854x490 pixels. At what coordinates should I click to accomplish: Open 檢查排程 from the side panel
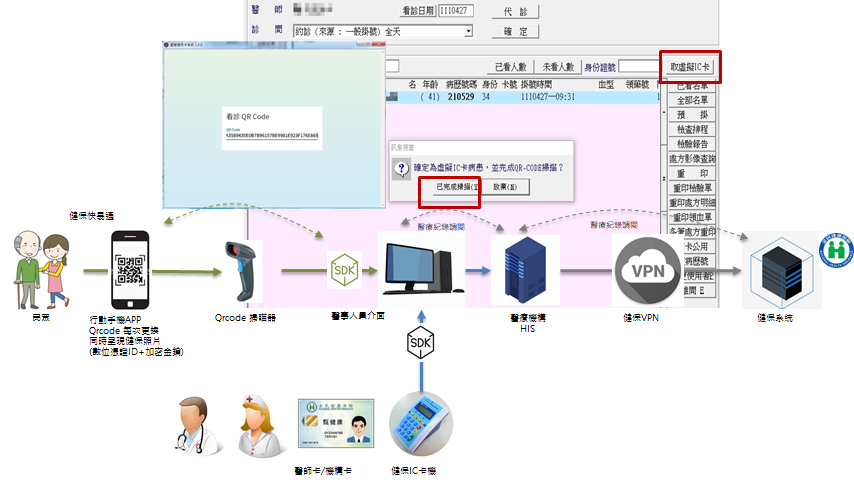click(x=692, y=130)
